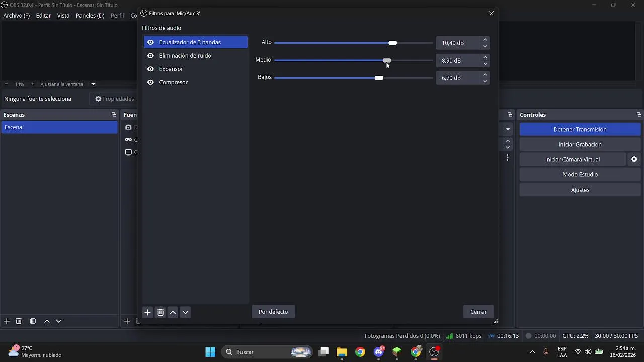Open virtual camera settings gear icon
This screenshot has width=644, height=362.
634,159
